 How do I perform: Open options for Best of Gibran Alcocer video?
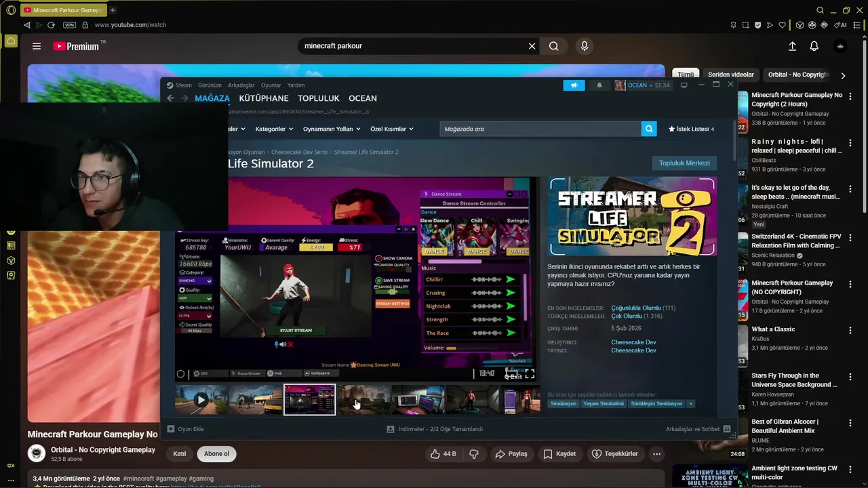click(x=850, y=423)
